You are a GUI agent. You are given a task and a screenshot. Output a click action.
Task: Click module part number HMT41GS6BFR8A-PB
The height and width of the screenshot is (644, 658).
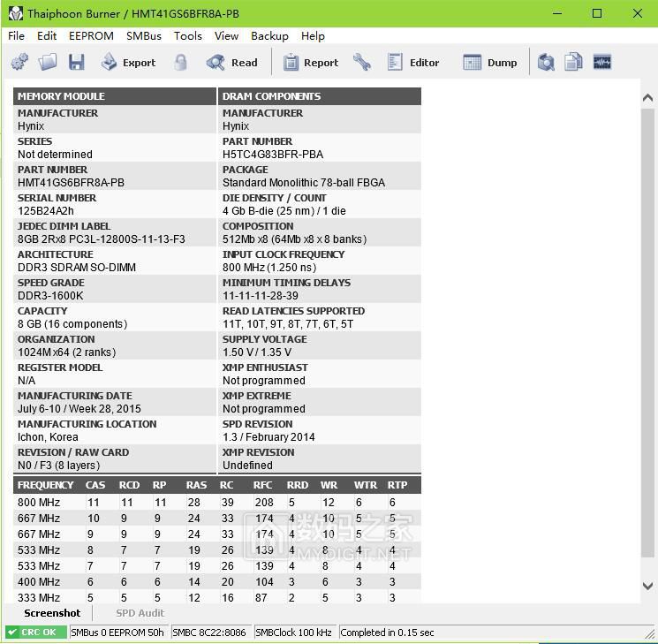click(71, 183)
